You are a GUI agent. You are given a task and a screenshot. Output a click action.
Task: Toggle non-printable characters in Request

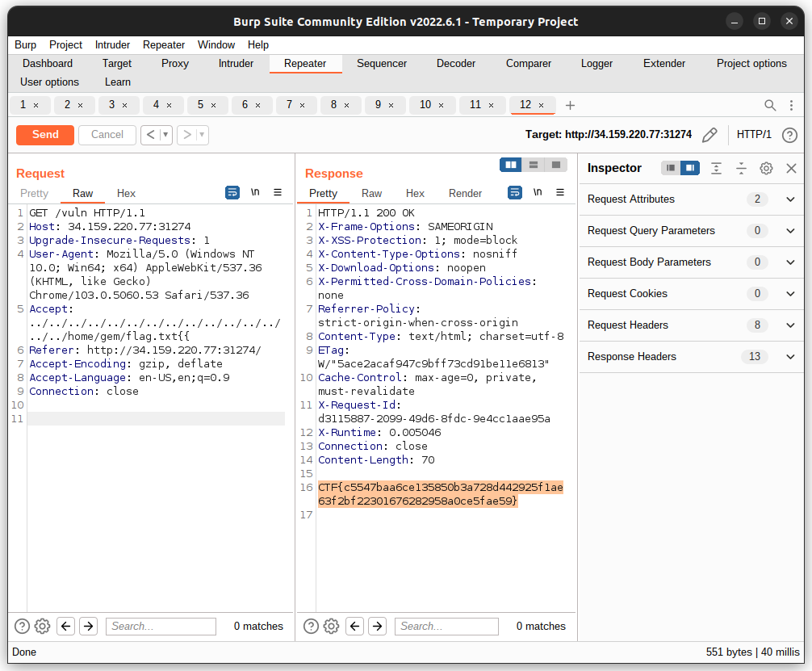click(x=255, y=192)
